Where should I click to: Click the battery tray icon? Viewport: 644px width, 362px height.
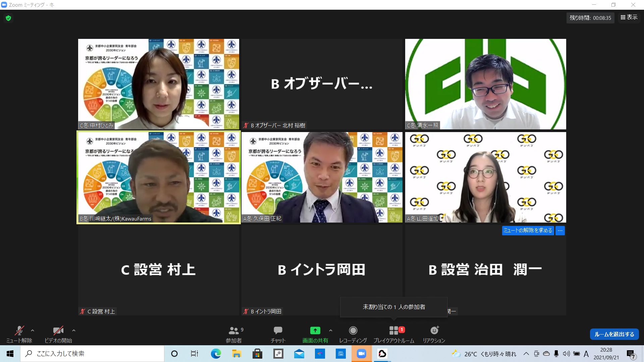coord(577,354)
